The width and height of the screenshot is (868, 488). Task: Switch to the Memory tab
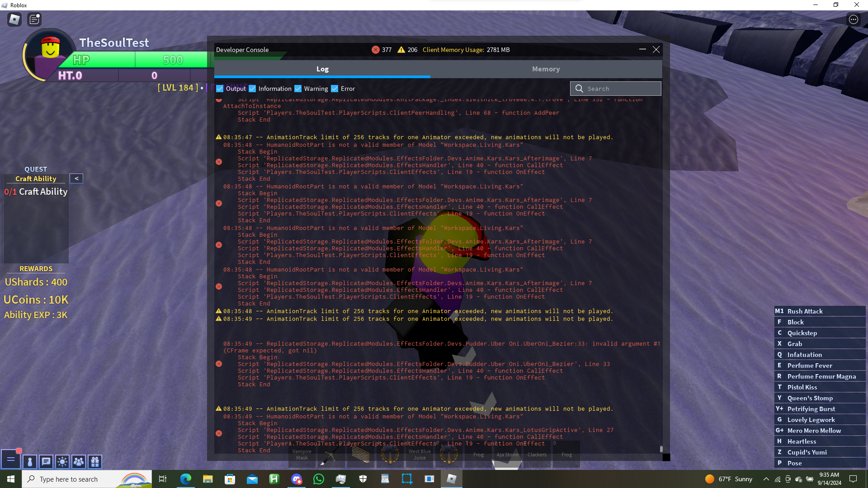coord(546,69)
